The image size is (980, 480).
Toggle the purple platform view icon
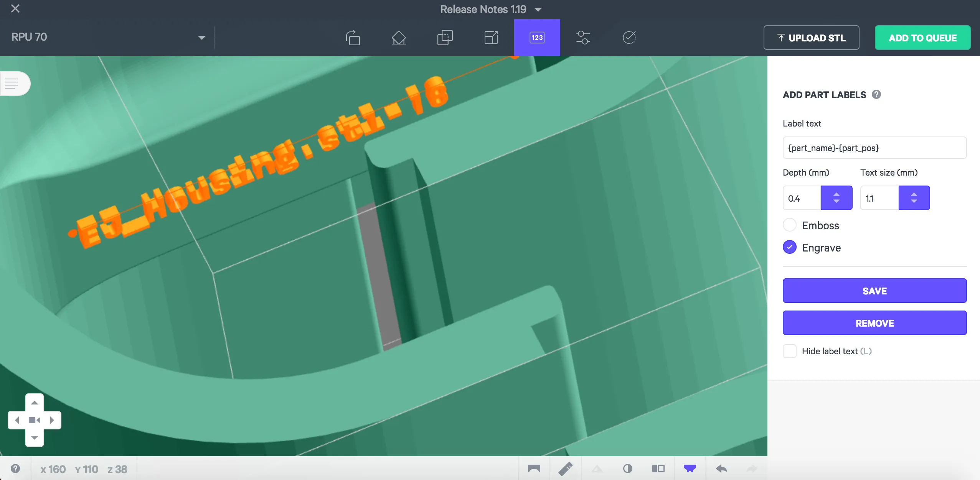690,468
